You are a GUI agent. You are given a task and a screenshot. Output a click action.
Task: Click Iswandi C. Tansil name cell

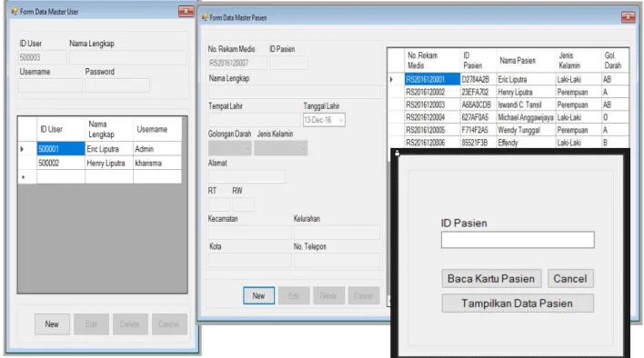526,104
